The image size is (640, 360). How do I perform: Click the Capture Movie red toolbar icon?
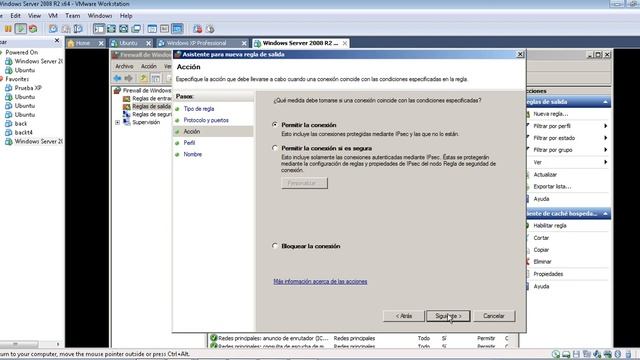pos(198,29)
